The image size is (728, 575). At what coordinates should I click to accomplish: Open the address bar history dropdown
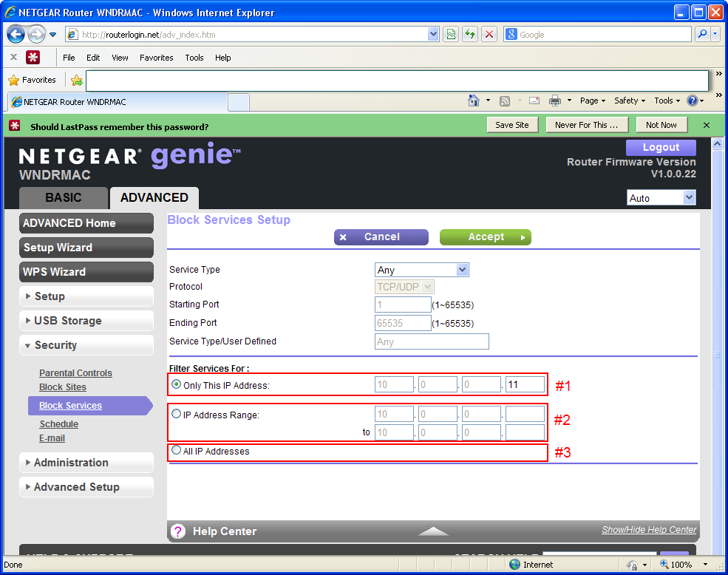(x=433, y=35)
